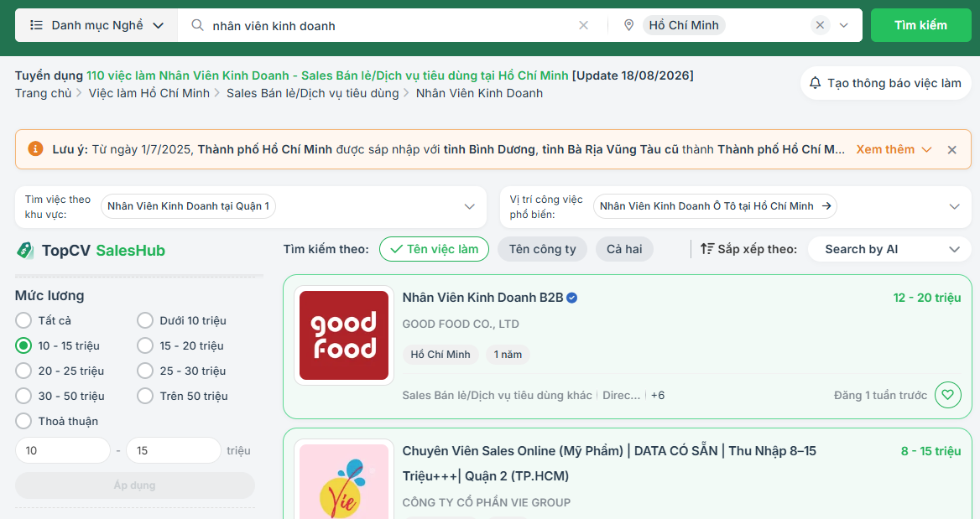Open Nhân Viên Kinh Doanh Ô Tô tại Hồ Chí Minh

tap(715, 207)
